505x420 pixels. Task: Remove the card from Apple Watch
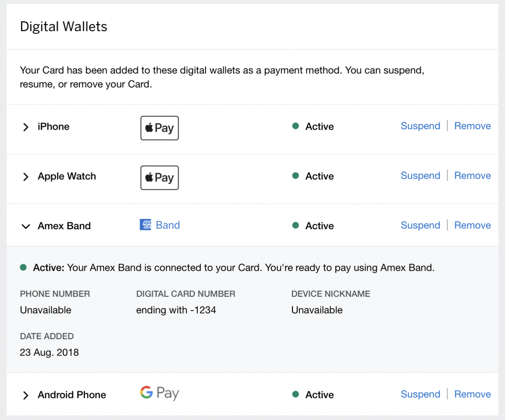(472, 175)
